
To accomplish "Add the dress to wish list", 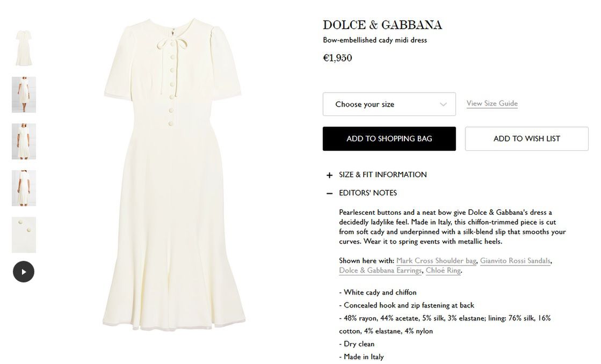I will pyautogui.click(x=527, y=139).
